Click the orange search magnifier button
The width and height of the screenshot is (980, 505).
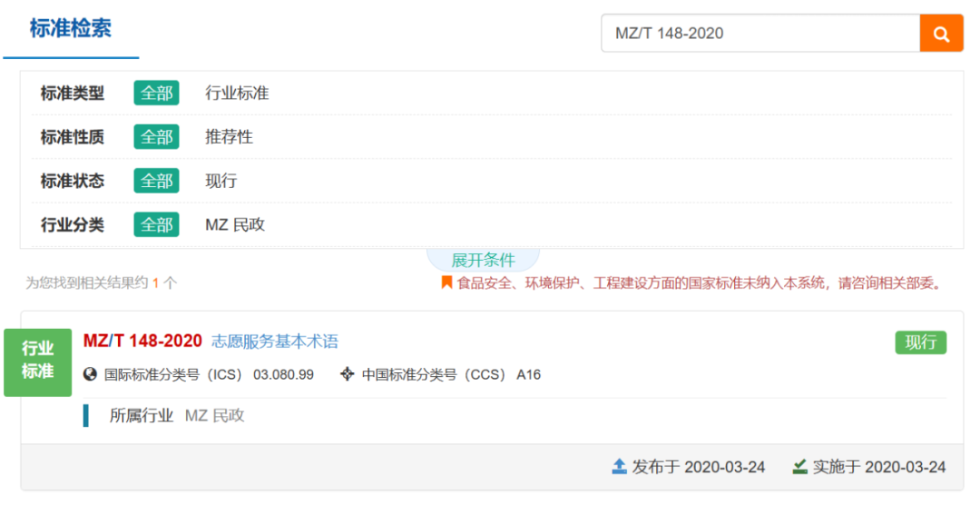(x=941, y=34)
